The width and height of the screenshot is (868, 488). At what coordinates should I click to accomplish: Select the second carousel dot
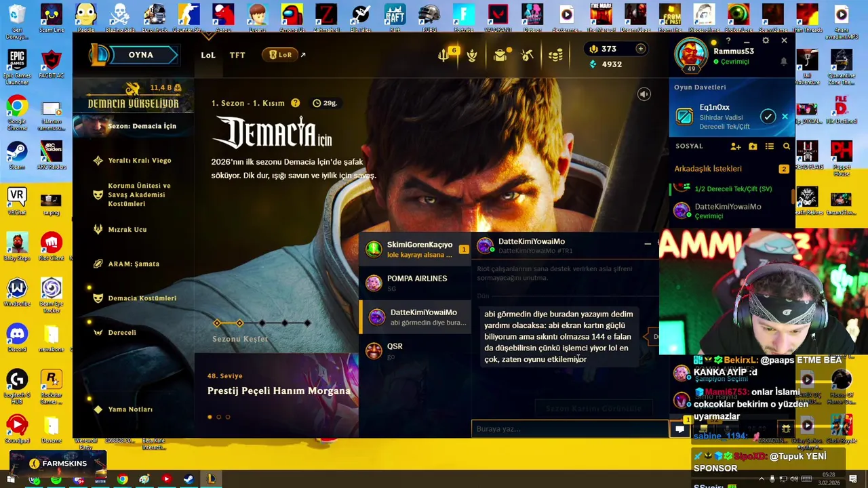(x=218, y=417)
